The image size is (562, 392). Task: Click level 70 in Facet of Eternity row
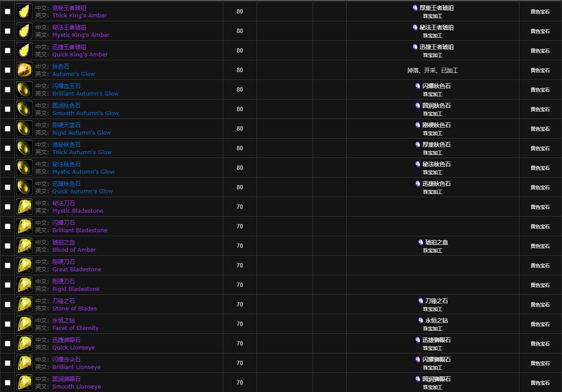240,324
